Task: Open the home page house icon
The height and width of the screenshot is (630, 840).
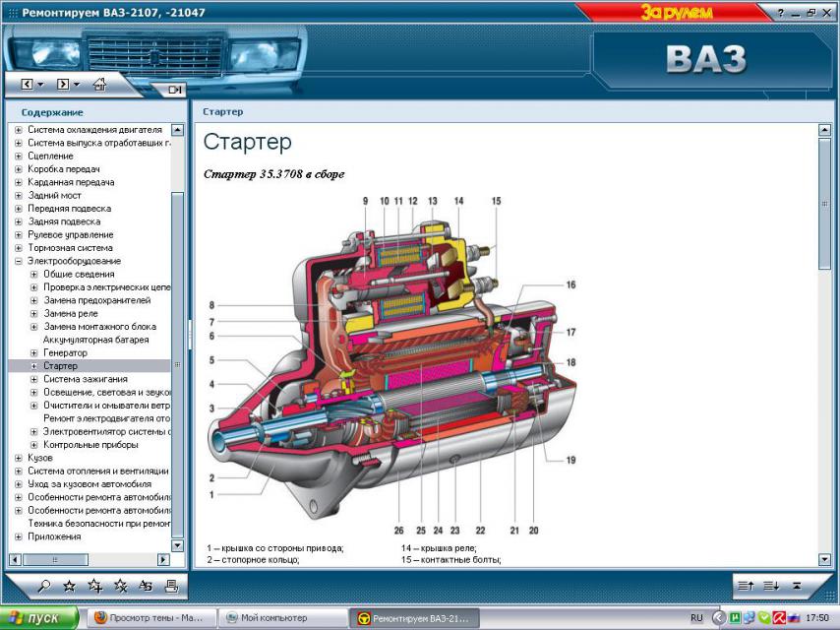Action: pyautogui.click(x=99, y=84)
